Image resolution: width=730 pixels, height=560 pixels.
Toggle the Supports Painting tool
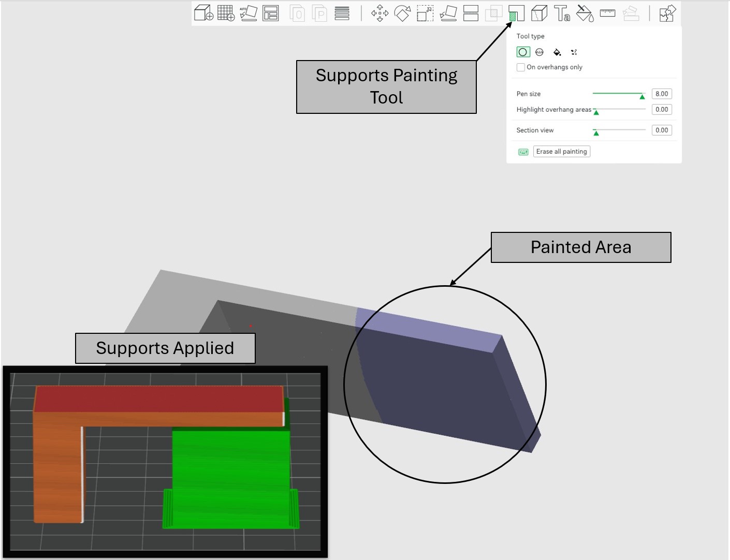coord(516,13)
